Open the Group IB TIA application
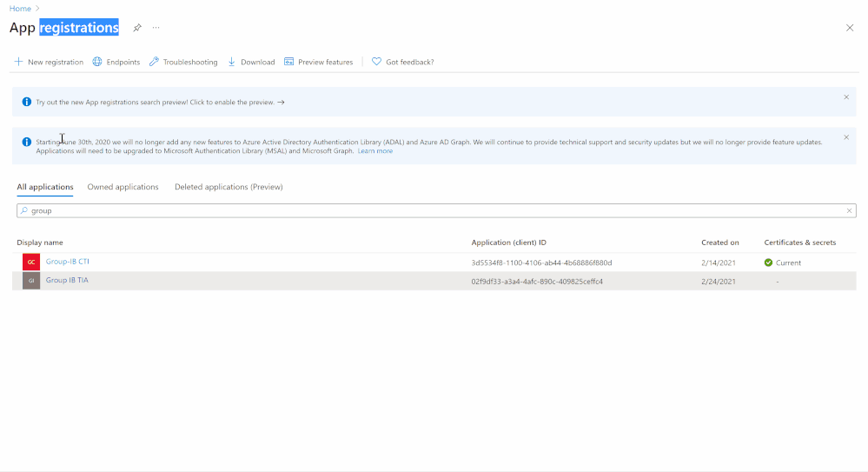Screen dimensions: 868x472 pyautogui.click(x=67, y=280)
